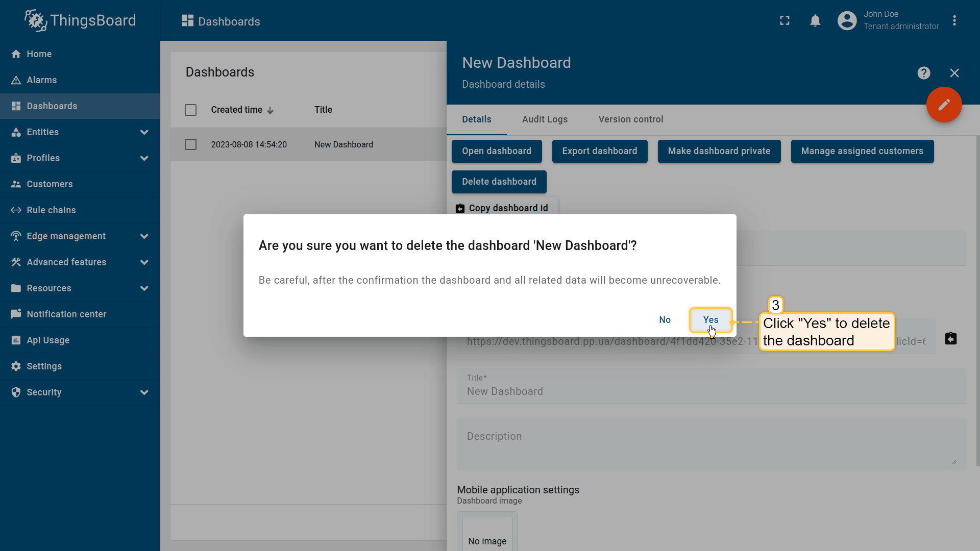The height and width of the screenshot is (551, 980).
Task: Expand the Security section chevron
Action: 144,392
